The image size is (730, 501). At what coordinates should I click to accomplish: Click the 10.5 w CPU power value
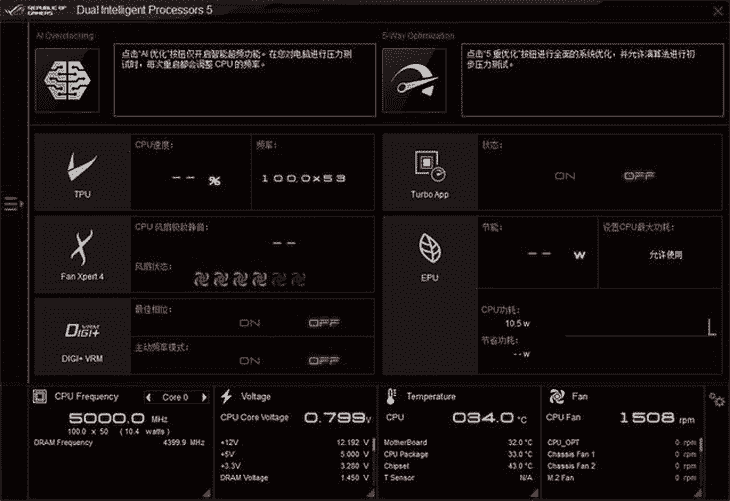click(517, 324)
